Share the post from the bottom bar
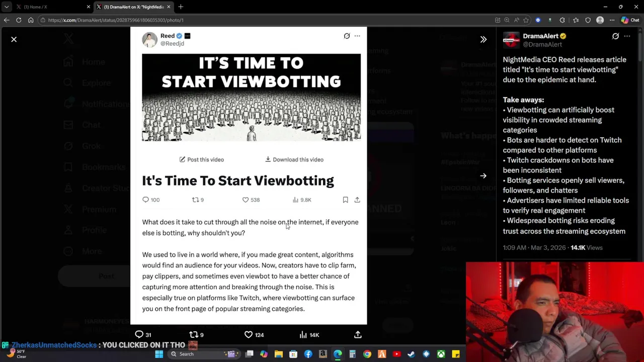The width and height of the screenshot is (644, 362). click(358, 334)
